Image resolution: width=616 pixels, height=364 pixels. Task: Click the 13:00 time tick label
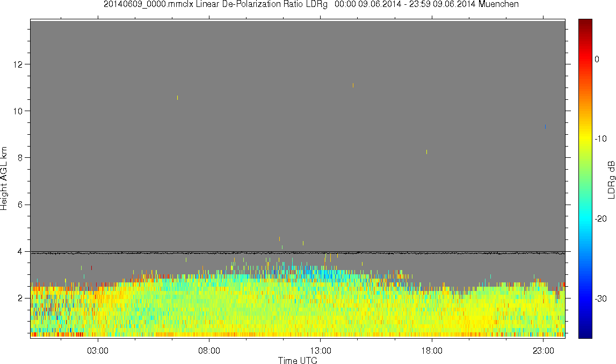tap(320, 351)
